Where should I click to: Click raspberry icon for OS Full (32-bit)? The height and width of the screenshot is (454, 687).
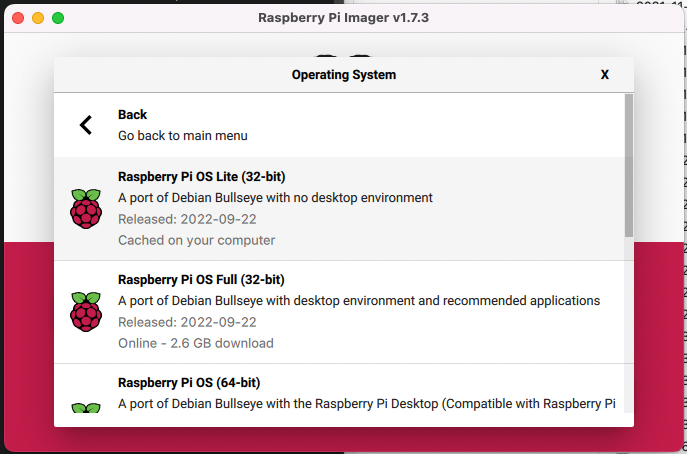click(86, 312)
